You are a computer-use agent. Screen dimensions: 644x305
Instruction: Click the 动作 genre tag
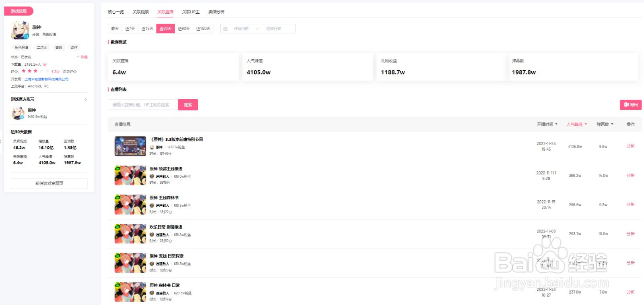pyautogui.click(x=74, y=48)
